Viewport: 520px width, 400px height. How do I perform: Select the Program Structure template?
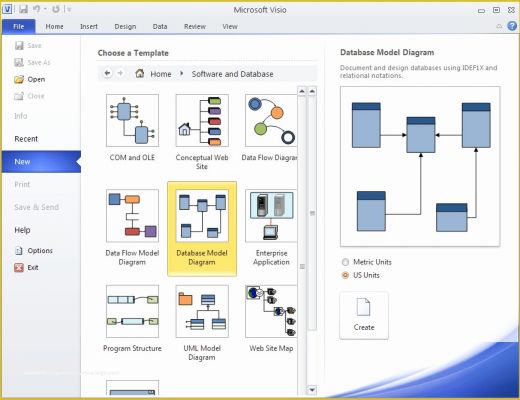(x=132, y=319)
